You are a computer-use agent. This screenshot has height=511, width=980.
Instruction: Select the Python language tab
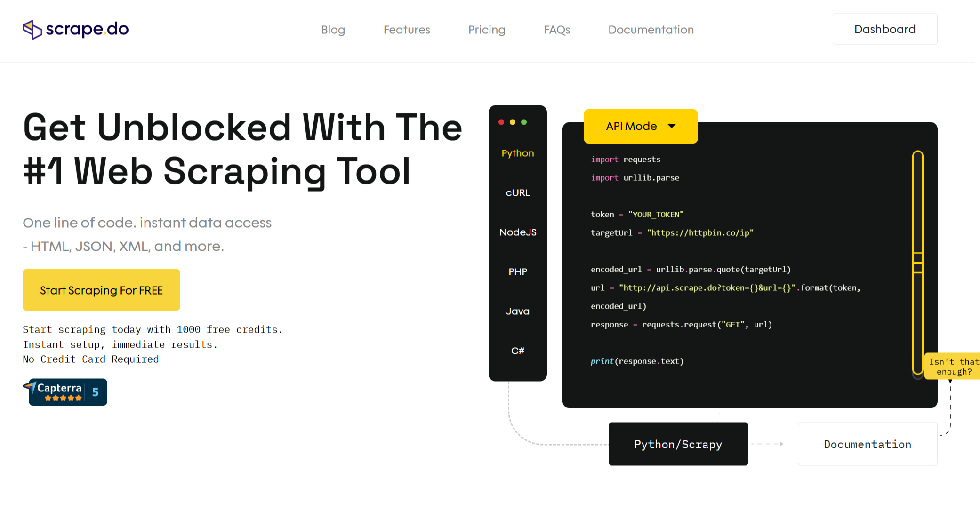(x=517, y=153)
